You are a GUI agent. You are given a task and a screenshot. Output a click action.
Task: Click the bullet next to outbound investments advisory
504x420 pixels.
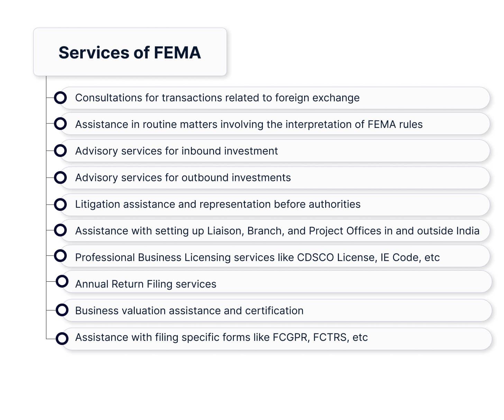(61, 177)
